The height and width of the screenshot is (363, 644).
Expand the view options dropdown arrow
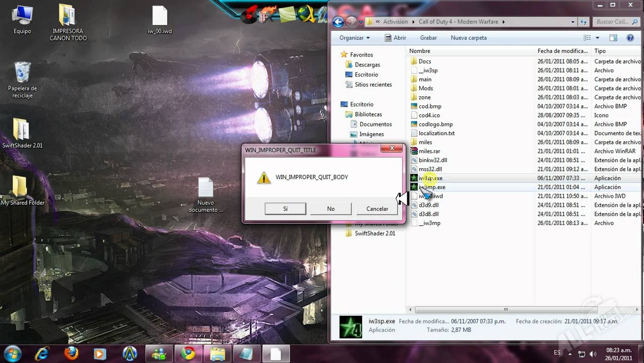tap(598, 38)
